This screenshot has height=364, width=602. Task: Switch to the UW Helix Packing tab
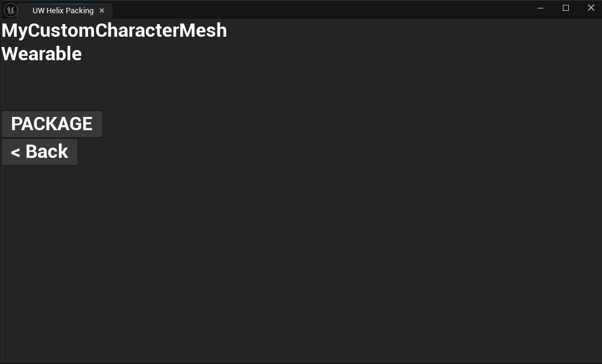coord(63,11)
